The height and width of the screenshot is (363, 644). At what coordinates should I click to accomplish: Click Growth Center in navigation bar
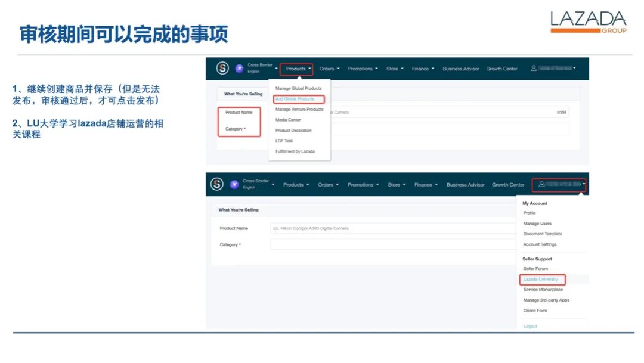coord(501,69)
